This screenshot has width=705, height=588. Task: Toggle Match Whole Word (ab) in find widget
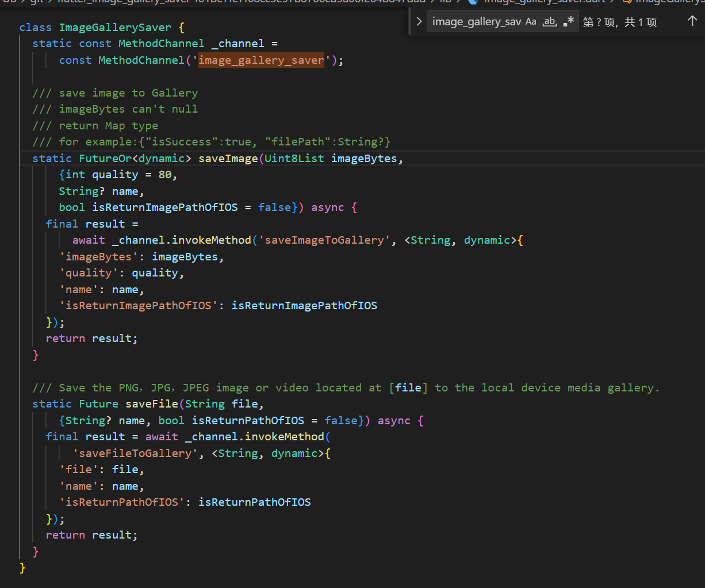(550, 22)
